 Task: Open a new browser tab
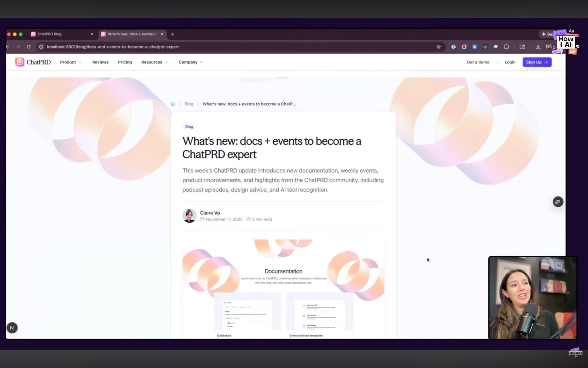[x=173, y=34]
